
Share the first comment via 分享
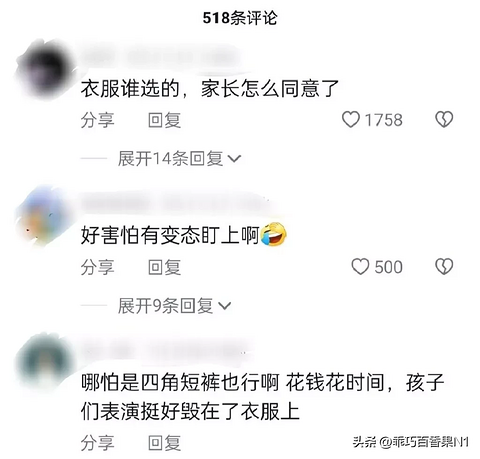pos(97,120)
